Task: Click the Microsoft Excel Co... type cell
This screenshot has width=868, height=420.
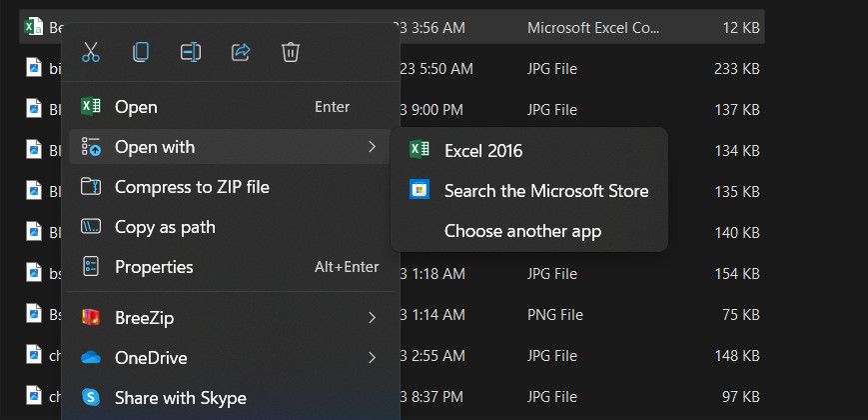Action: click(x=593, y=28)
